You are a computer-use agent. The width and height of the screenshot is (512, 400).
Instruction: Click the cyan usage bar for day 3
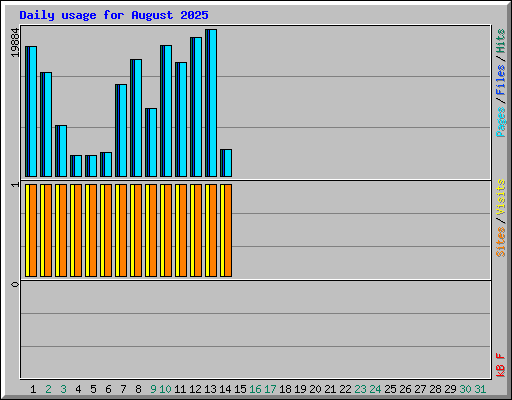pyautogui.click(x=63, y=151)
